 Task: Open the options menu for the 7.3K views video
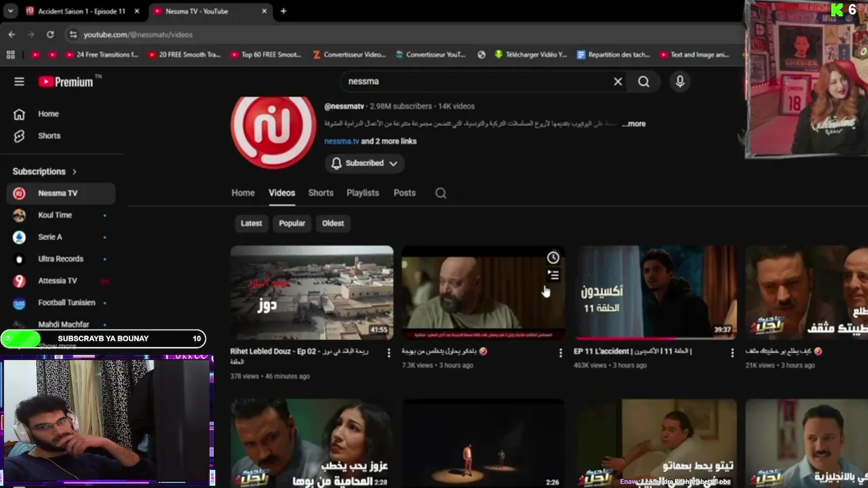[560, 352]
